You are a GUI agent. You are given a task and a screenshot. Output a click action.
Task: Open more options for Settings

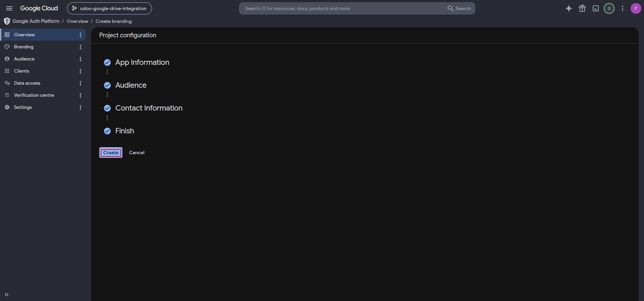click(x=80, y=107)
